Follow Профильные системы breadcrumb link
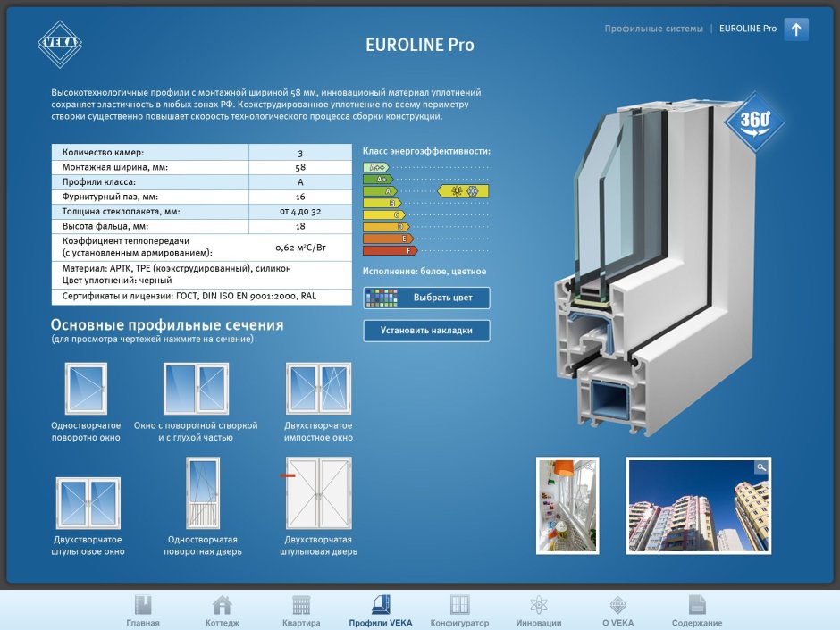This screenshot has height=630, width=840. 653,29
